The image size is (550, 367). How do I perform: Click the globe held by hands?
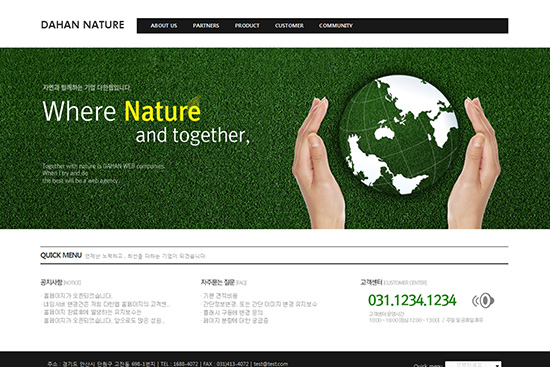tap(399, 135)
